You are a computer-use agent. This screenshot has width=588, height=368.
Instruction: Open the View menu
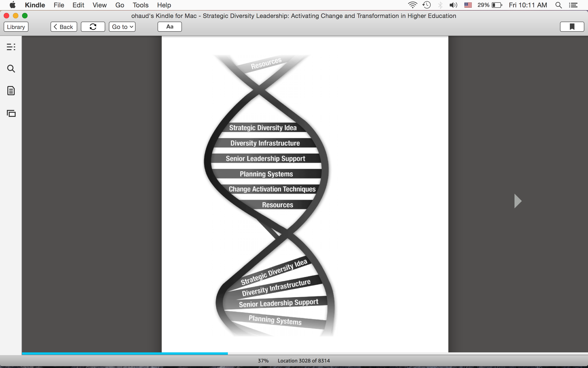(x=100, y=5)
